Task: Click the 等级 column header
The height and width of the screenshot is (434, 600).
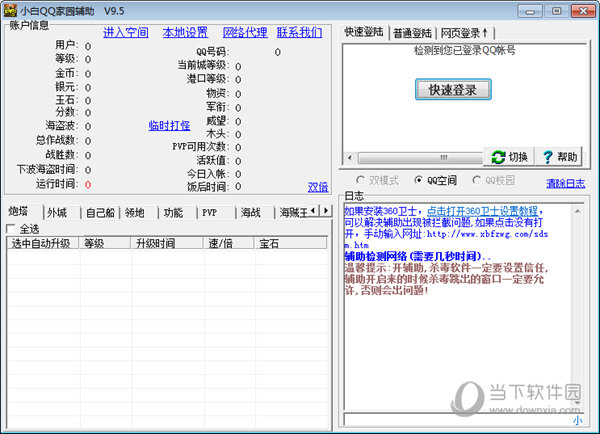Action: pos(105,243)
